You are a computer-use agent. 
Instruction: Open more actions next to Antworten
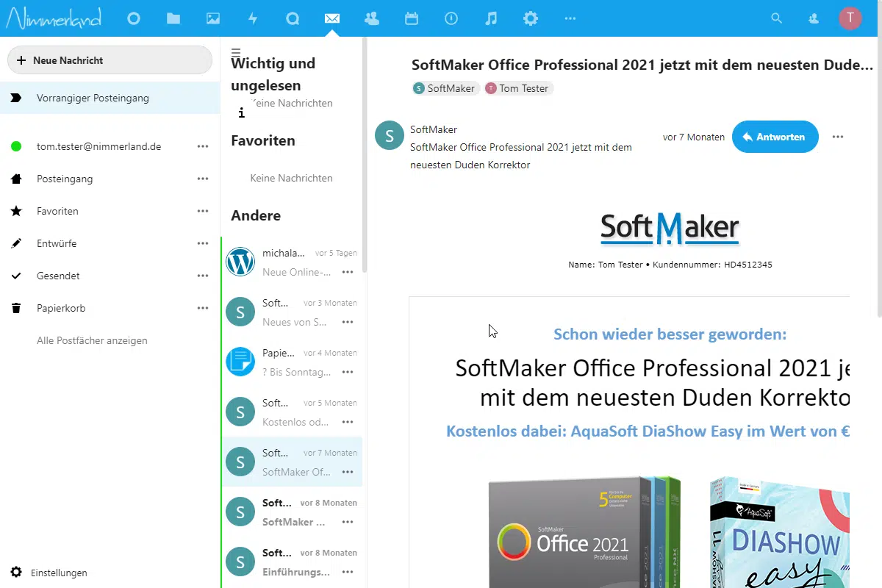click(x=838, y=137)
